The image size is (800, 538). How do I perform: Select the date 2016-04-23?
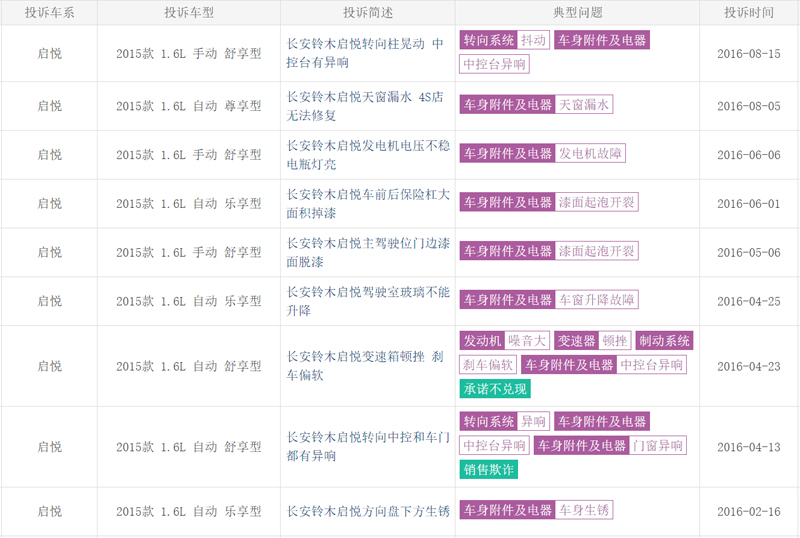pos(748,366)
